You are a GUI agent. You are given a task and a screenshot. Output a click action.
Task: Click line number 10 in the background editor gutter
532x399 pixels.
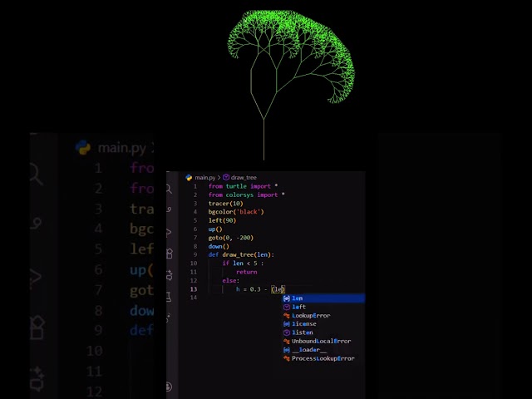[94, 351]
